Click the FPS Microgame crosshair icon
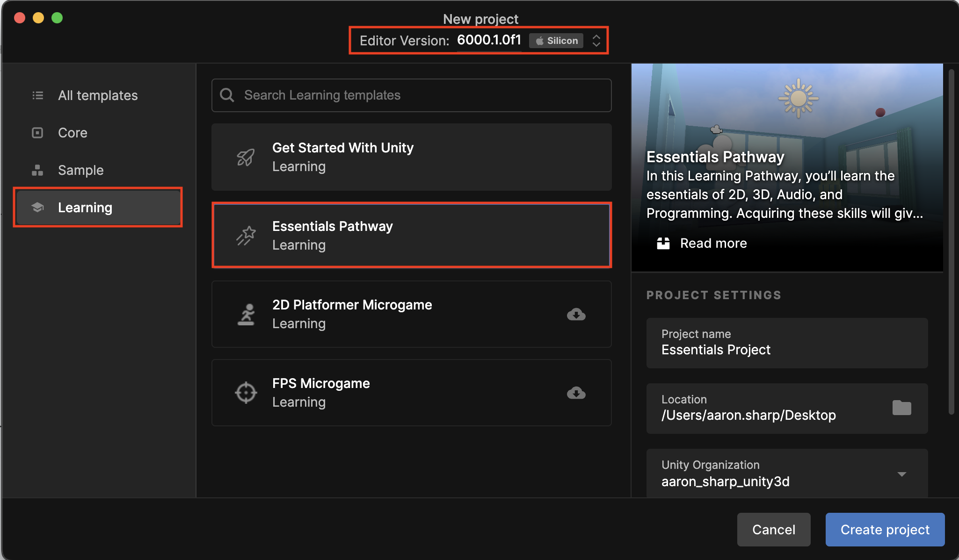 point(246,393)
